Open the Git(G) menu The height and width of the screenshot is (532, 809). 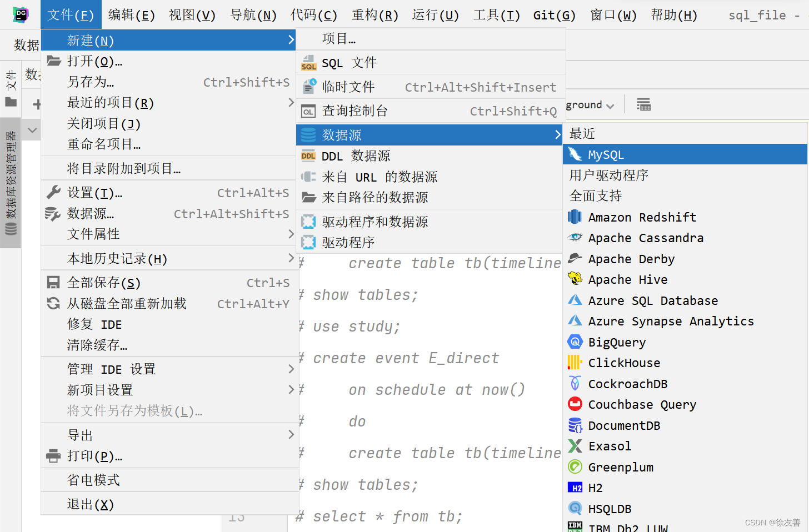click(555, 15)
